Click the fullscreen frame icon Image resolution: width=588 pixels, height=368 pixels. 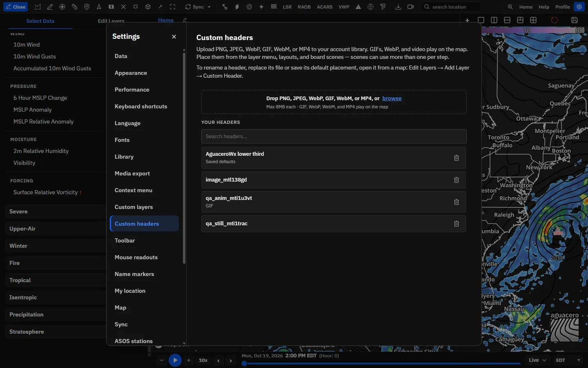tap(172, 7)
